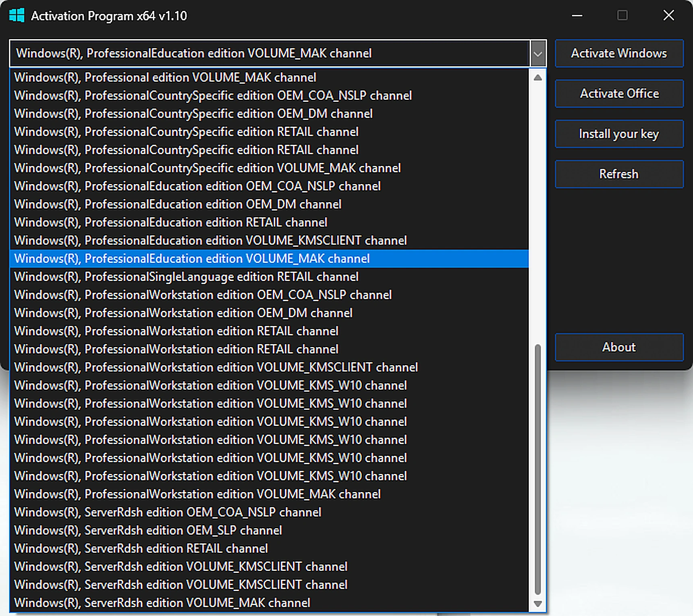
Task: Select ProfessionalSingleLanguage edition RETAIL channel
Action: click(x=269, y=277)
